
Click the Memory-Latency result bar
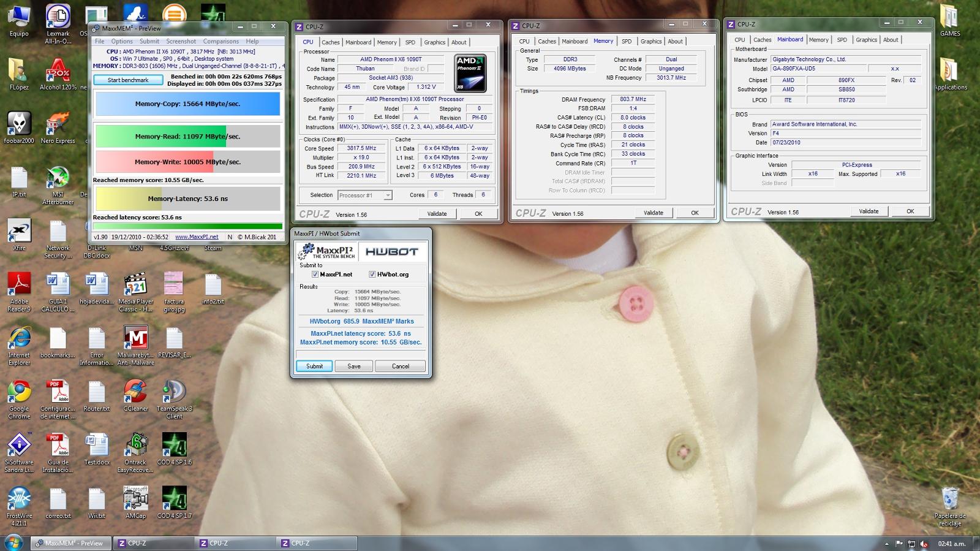188,199
